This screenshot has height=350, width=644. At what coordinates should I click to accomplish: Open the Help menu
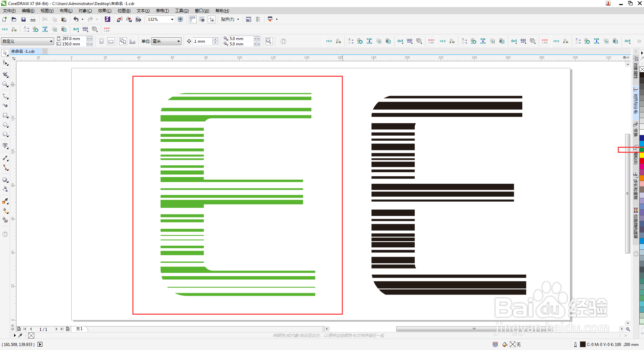(222, 11)
